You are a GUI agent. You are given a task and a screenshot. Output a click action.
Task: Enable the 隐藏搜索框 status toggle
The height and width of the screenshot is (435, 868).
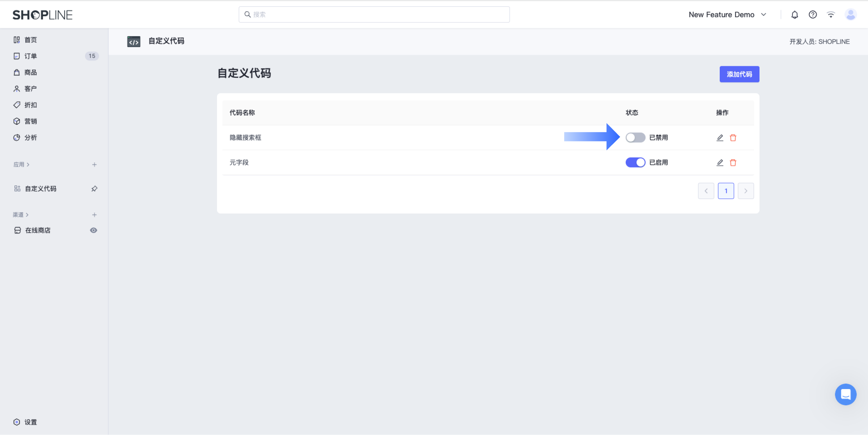pyautogui.click(x=635, y=138)
